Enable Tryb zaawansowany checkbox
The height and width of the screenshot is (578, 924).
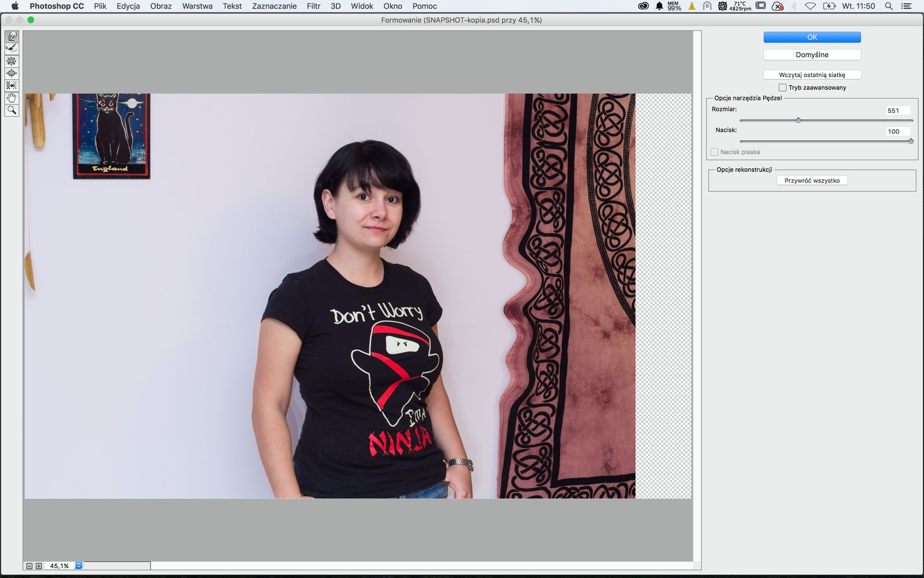[x=782, y=88]
